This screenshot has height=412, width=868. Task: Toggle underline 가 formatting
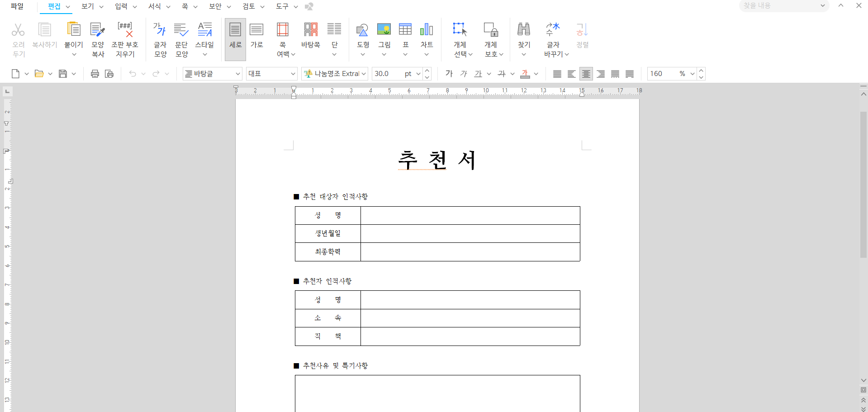pyautogui.click(x=478, y=74)
